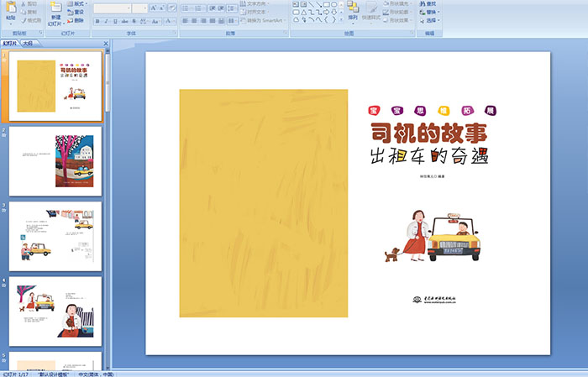The image size is (588, 377).
Task: Click Convert to SmartArt
Action: click(x=263, y=20)
